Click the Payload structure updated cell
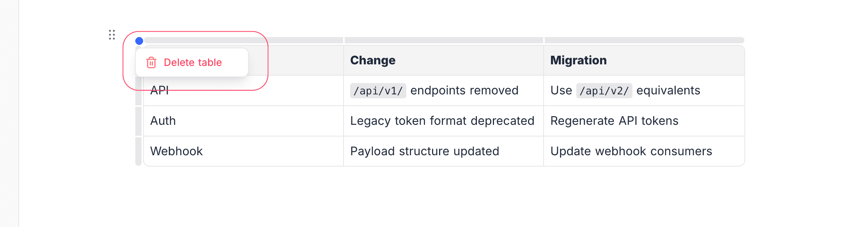The image size is (868, 227). coord(425,151)
